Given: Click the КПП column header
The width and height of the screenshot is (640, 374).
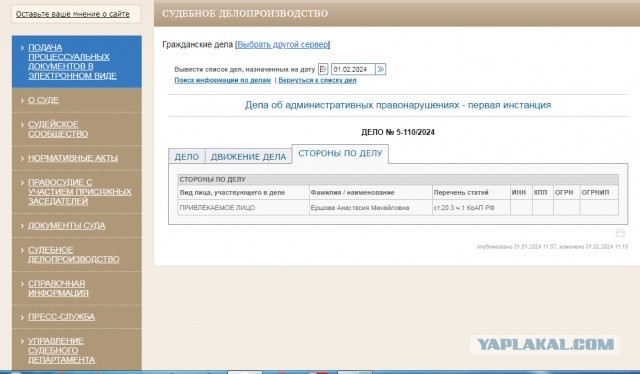Looking at the screenshot, I should [x=542, y=193].
